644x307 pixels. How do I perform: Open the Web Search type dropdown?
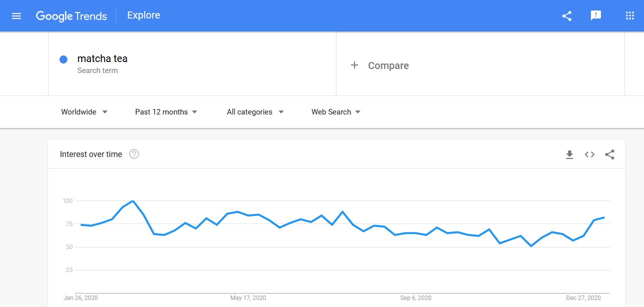pyautogui.click(x=336, y=112)
